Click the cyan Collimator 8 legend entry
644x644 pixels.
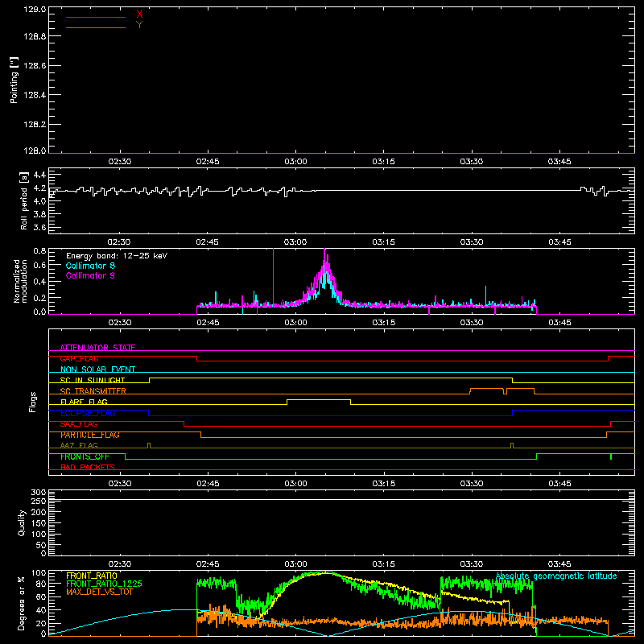(x=90, y=266)
